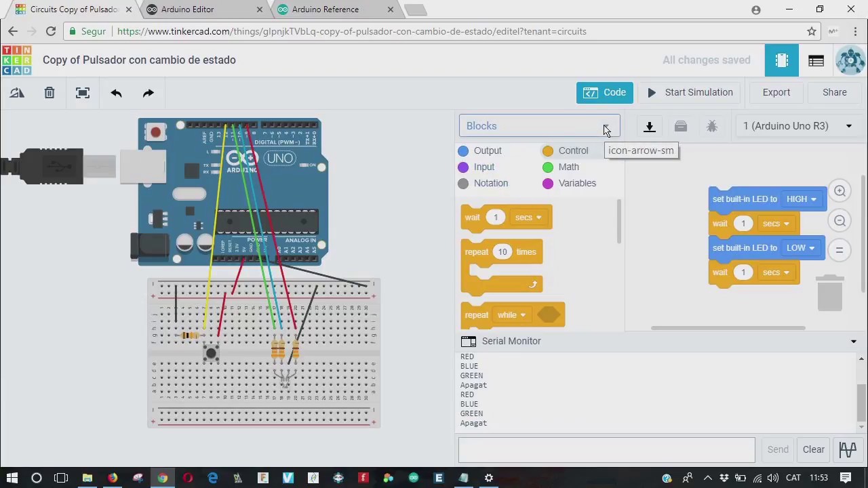
Task: Start the circuit simulation
Action: [690, 92]
